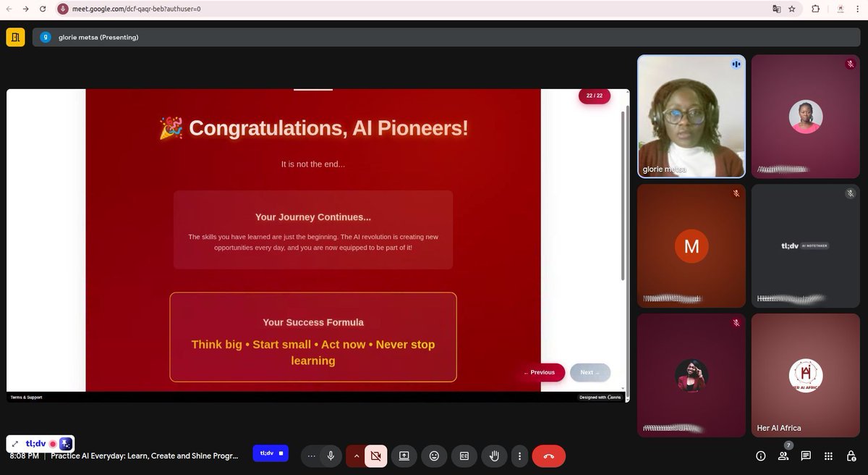Leave the call with red hang-up button
Viewport: 868px width, 475px height.
(x=549, y=456)
